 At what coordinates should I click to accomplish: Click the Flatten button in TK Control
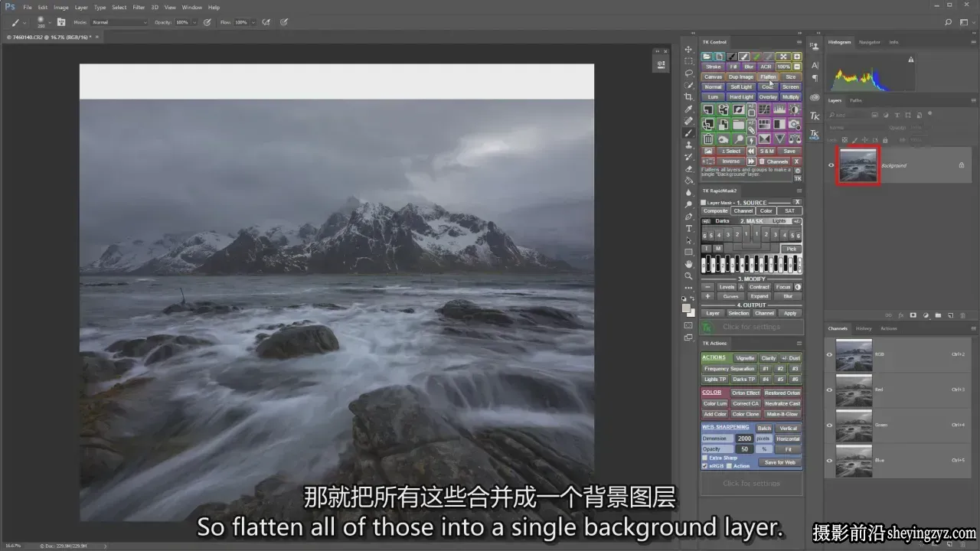768,77
